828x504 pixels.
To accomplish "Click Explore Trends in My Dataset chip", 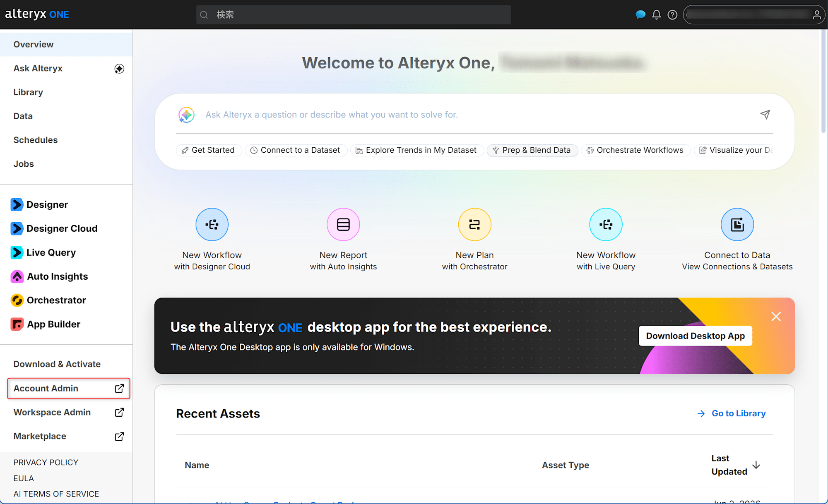I will point(417,150).
